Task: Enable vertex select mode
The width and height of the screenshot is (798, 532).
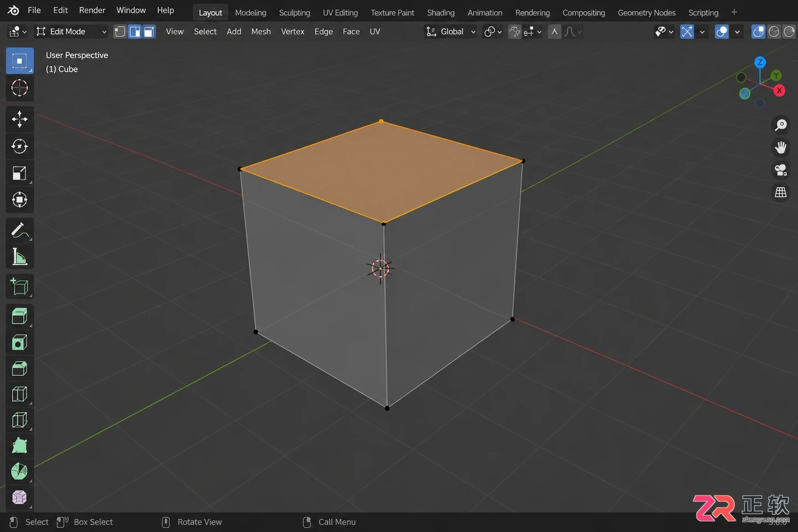Action: (120, 32)
